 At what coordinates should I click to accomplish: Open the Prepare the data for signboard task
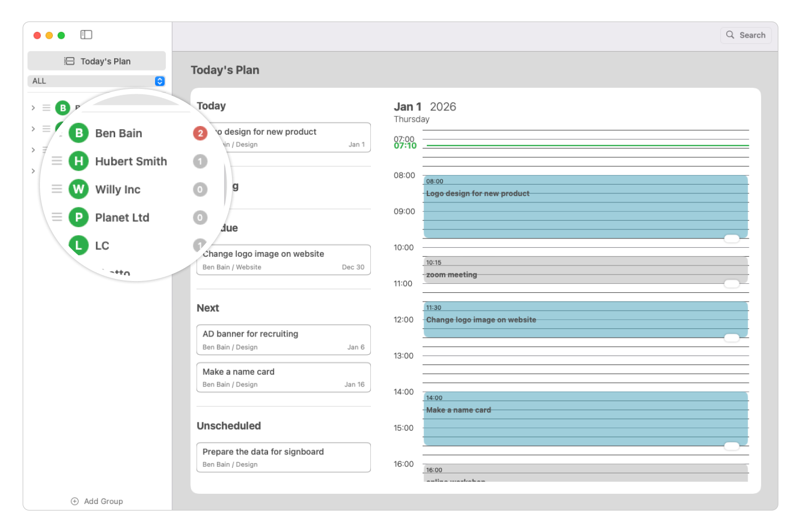tap(283, 458)
